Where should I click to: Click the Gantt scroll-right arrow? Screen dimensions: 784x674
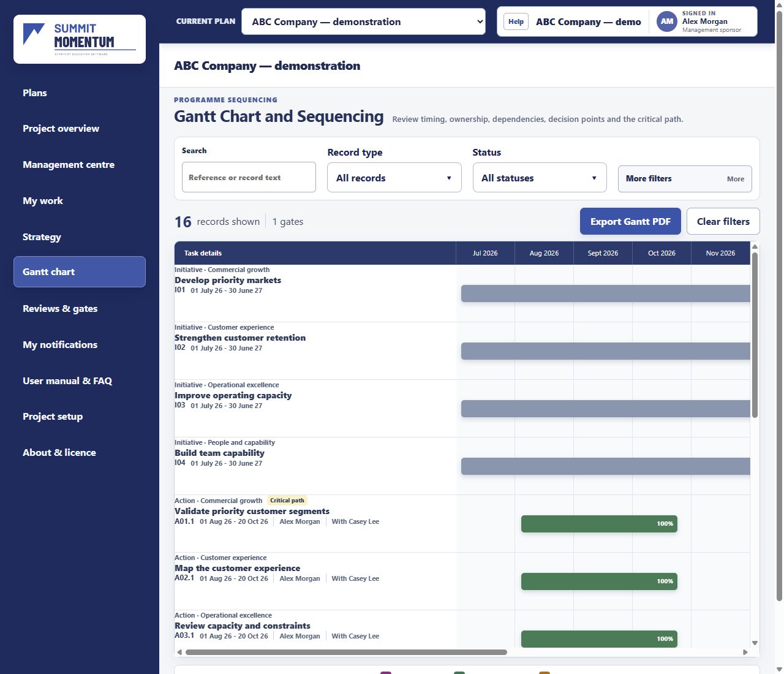click(x=745, y=652)
